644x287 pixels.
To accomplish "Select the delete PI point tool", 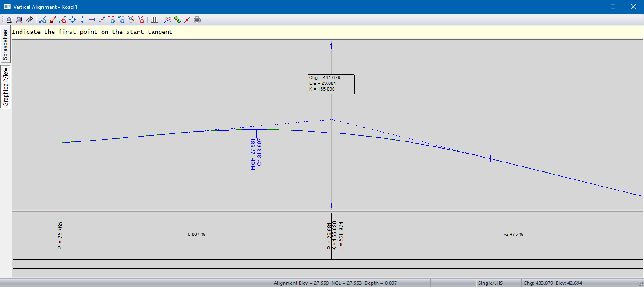I will pyautogui.click(x=62, y=20).
